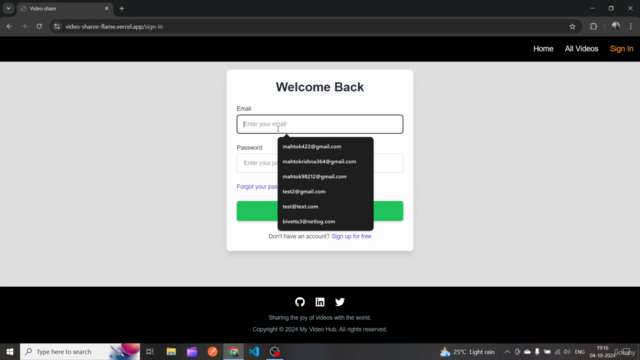640x360 pixels.
Task: Click the browser address bar URL
Action: [x=114, y=27]
